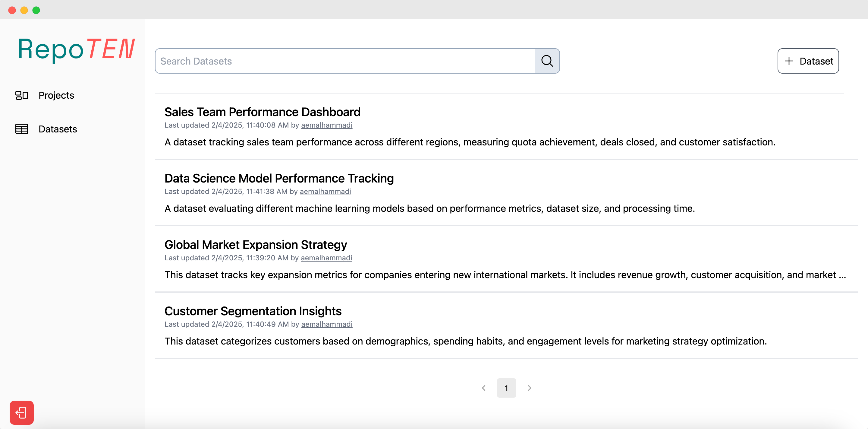This screenshot has width=868, height=429.
Task: Go to previous page chevron
Action: [483, 388]
